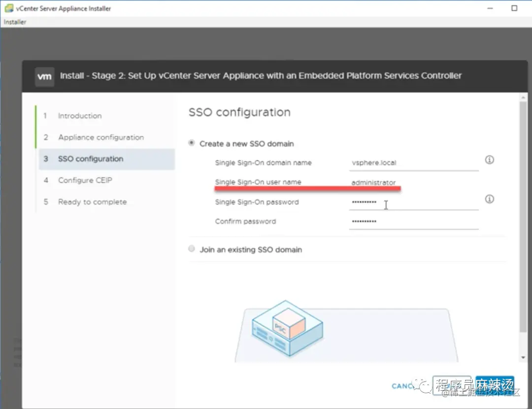Click the scrollbar down arrow

tap(523, 357)
